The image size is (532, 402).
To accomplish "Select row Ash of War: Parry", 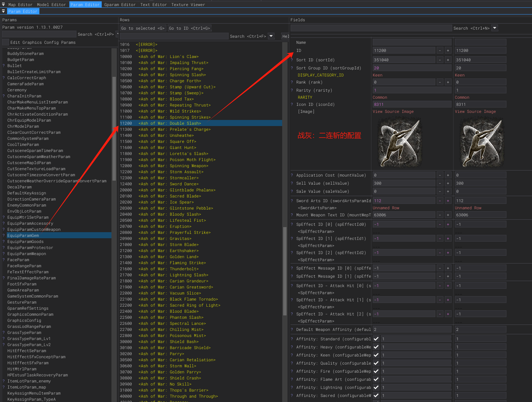I will [x=201, y=354].
